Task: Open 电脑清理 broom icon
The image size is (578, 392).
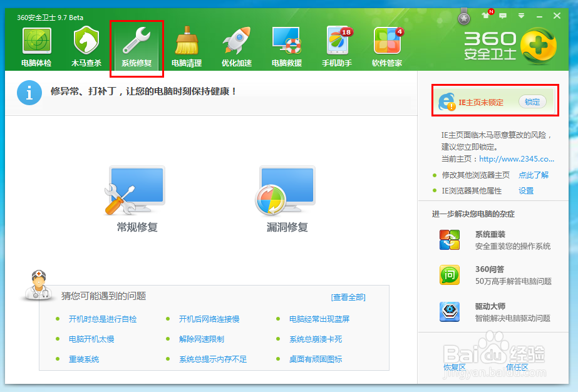Action: click(187, 47)
